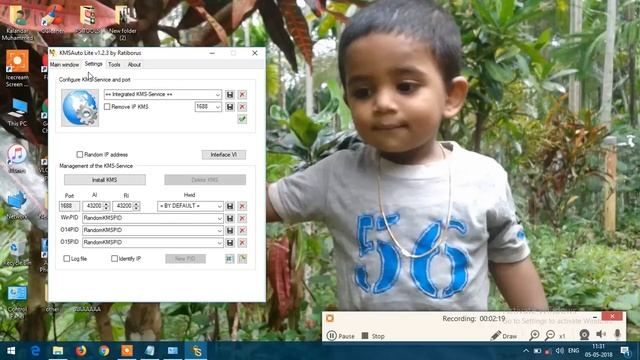Show hidden system tray icons
Screen dimensions: 640x360
[526, 351]
